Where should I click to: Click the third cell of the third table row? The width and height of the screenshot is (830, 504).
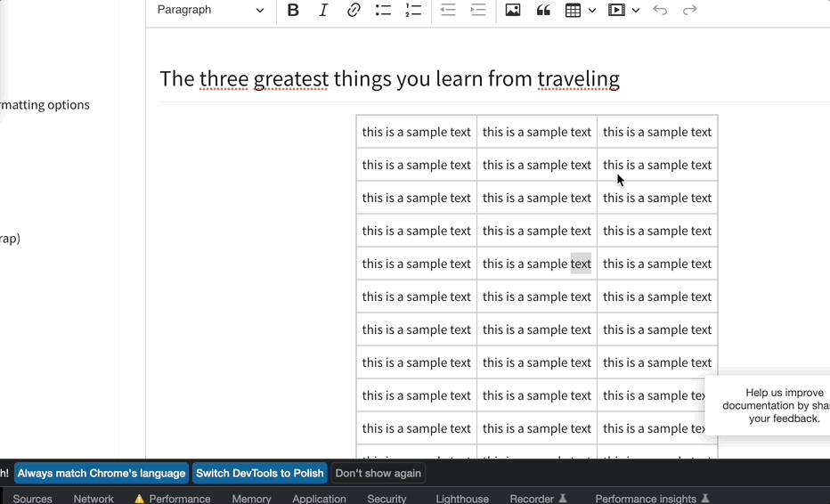coord(657,198)
